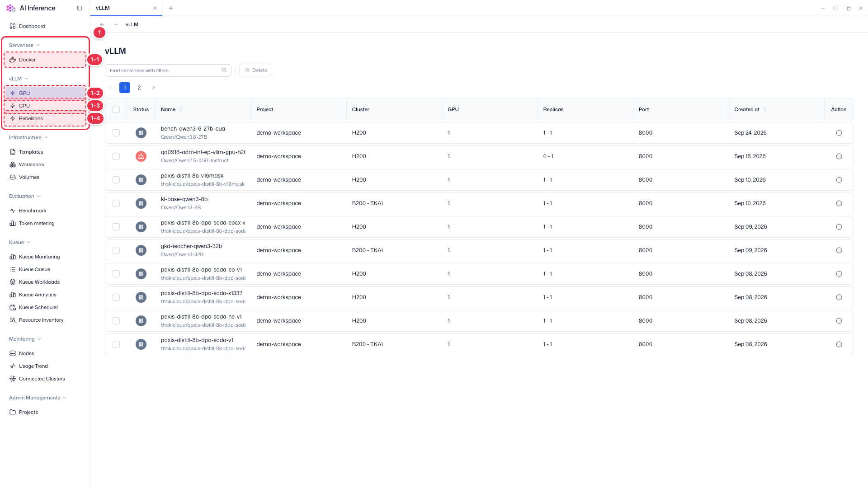Screen dimensions: 868x488
Task: Open Kueue Monitoring
Action: 45,257
